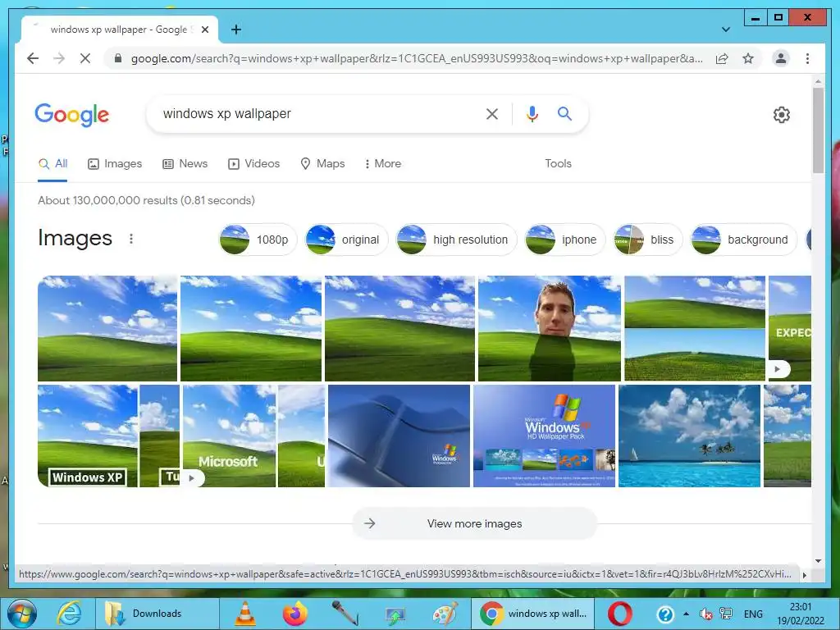Click the blue help question mark tray icon
Image resolution: width=840 pixels, height=630 pixels.
click(665, 614)
